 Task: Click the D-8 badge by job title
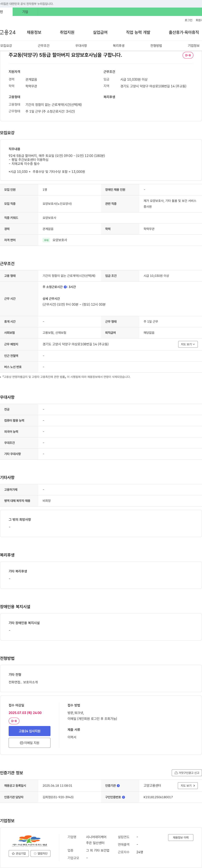pyautogui.click(x=188, y=55)
